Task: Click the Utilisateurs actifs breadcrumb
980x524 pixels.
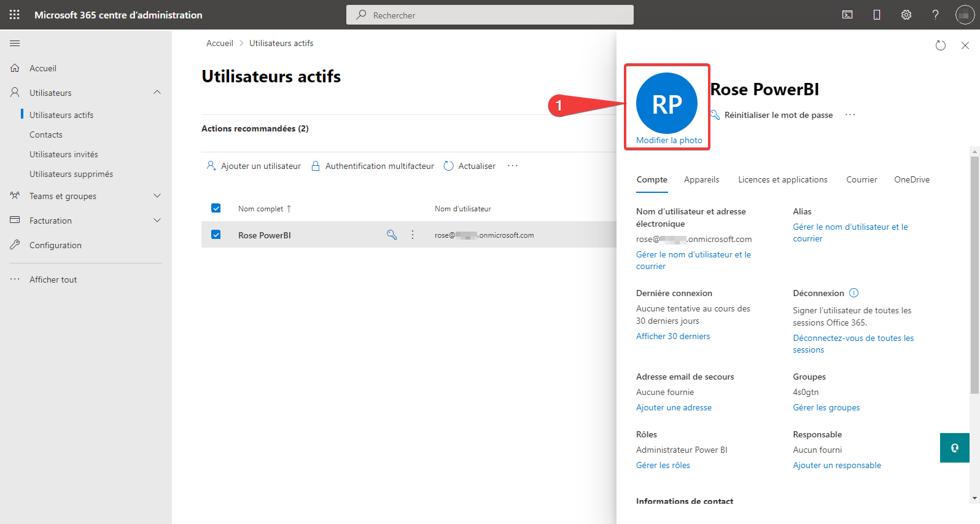Action: pyautogui.click(x=281, y=43)
